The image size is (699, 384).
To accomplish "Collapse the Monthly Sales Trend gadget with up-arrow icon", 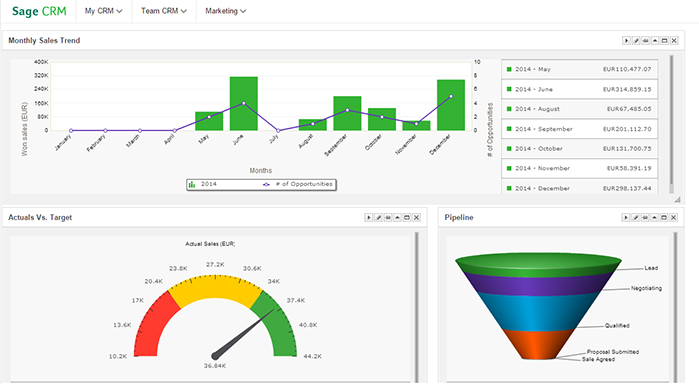I will pos(655,41).
